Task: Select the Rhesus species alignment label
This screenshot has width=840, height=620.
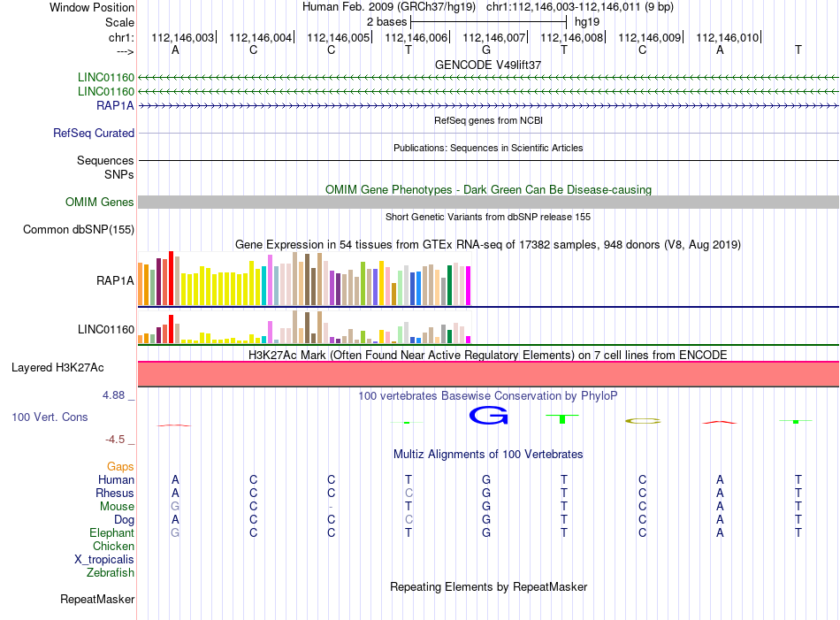Action: 115,493
